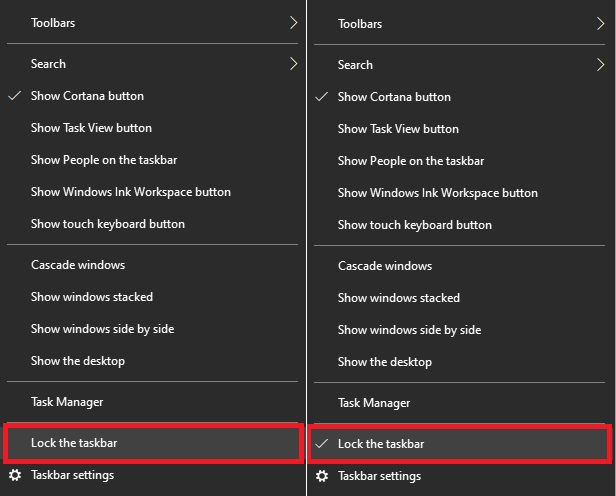Select Show the desktop in the right menu
Image resolution: width=616 pixels, height=496 pixels.
coord(385,362)
